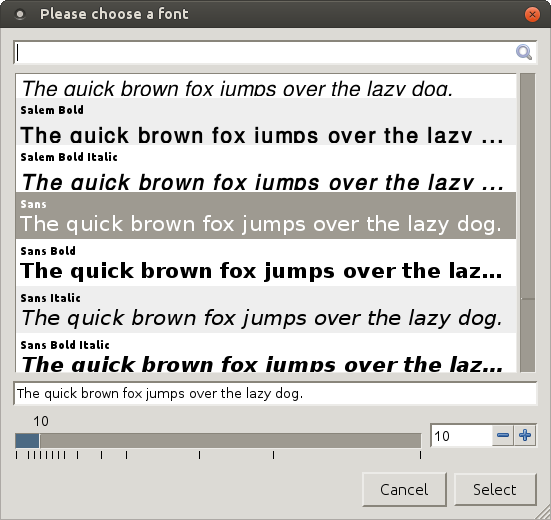Choose the highlighted Sans font row
The height and width of the screenshot is (520, 551).
(266, 215)
